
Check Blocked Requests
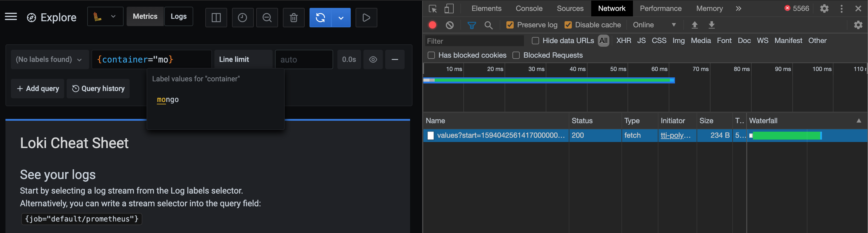click(x=516, y=56)
